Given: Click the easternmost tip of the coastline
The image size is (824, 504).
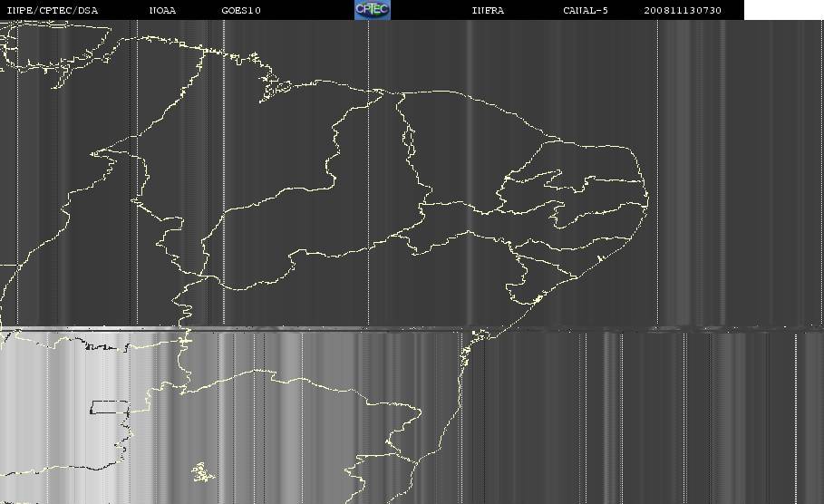Looking at the screenshot, I should point(648,200).
